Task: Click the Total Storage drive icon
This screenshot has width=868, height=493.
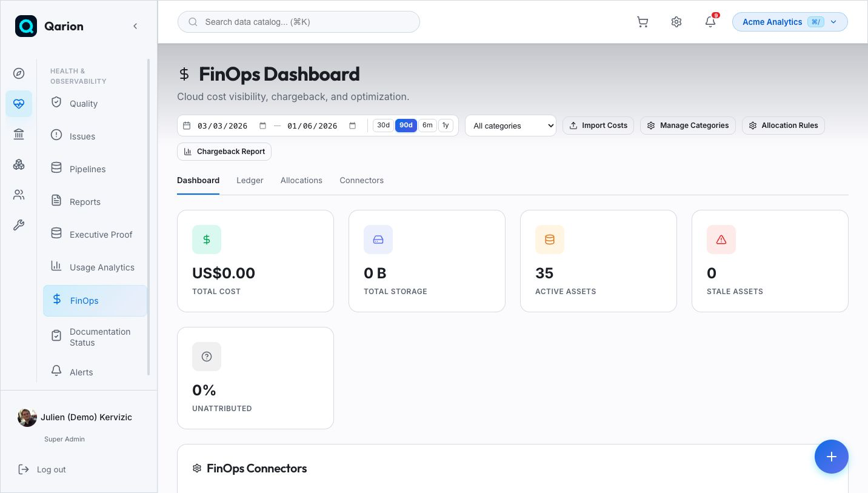Action: tap(378, 240)
